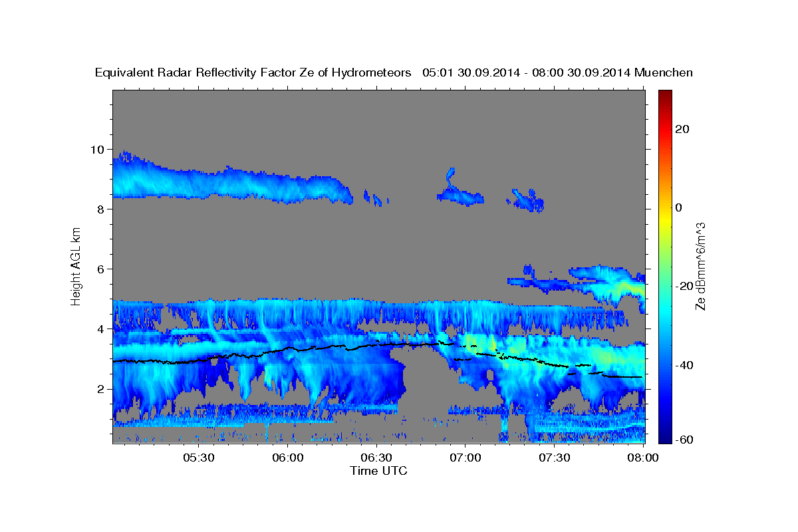Image resolution: width=798 pixels, height=532 pixels.
Task: Click the plot title 'Equivalent Radar Reflectivity Factor Ze of Hydrometeors'
Action: click(x=253, y=72)
